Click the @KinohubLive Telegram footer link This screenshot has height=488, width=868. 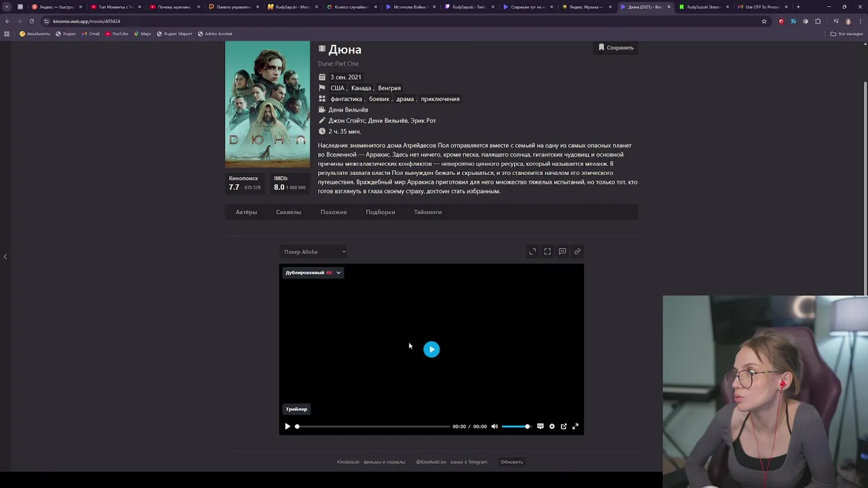pos(452,462)
